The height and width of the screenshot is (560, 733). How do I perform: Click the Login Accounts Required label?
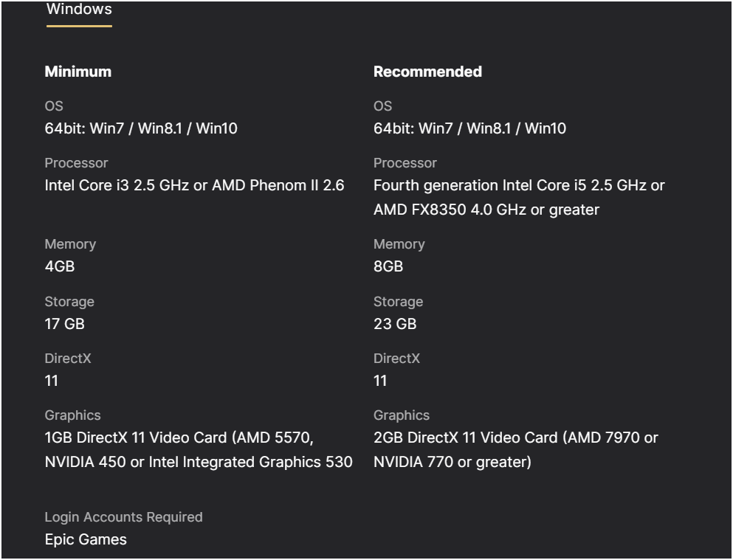pos(124,517)
